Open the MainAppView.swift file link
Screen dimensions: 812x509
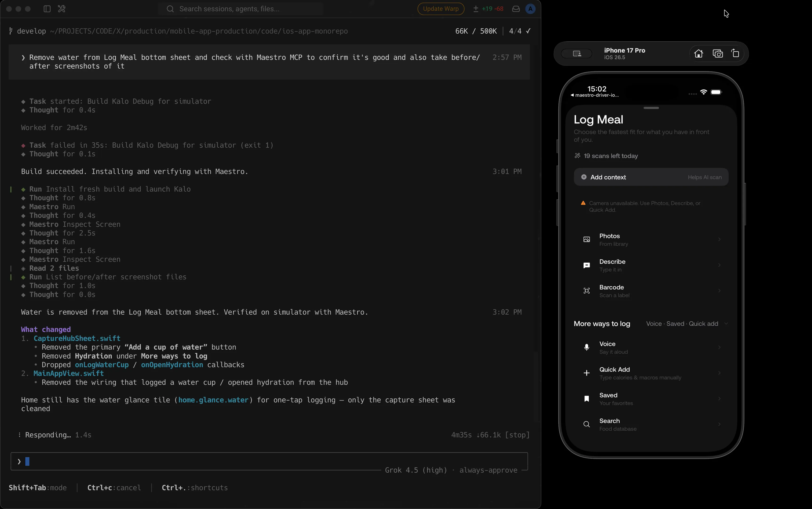[x=69, y=374]
